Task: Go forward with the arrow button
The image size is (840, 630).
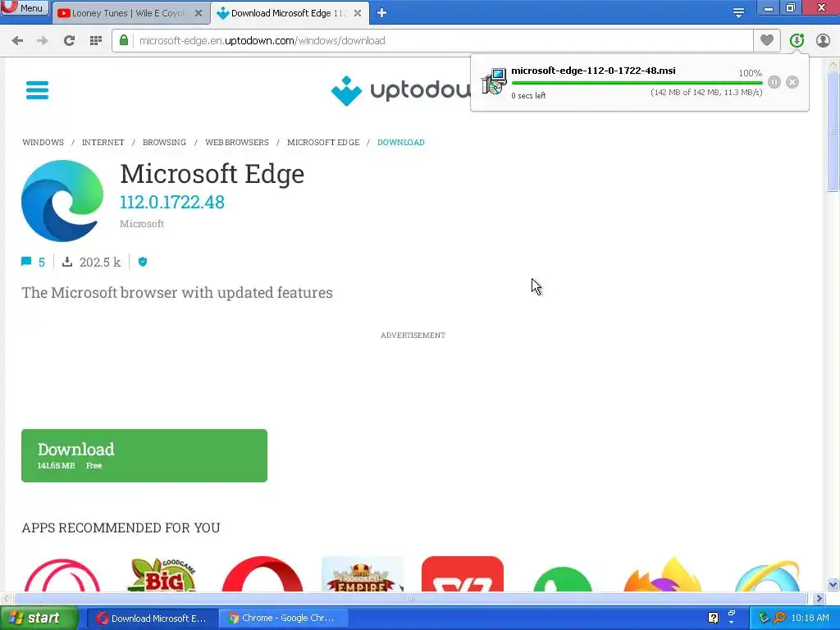Action: pos(43,41)
